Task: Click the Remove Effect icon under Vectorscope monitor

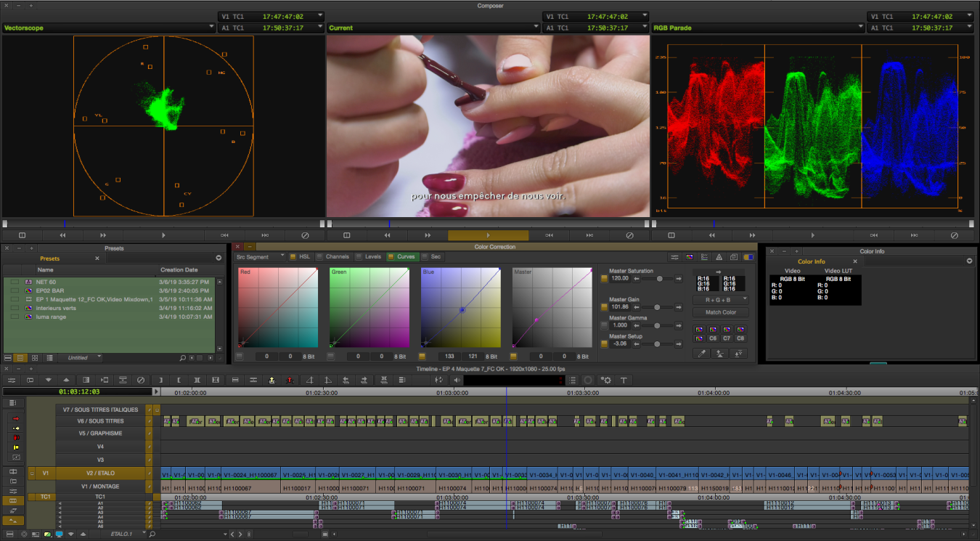Action: point(305,235)
